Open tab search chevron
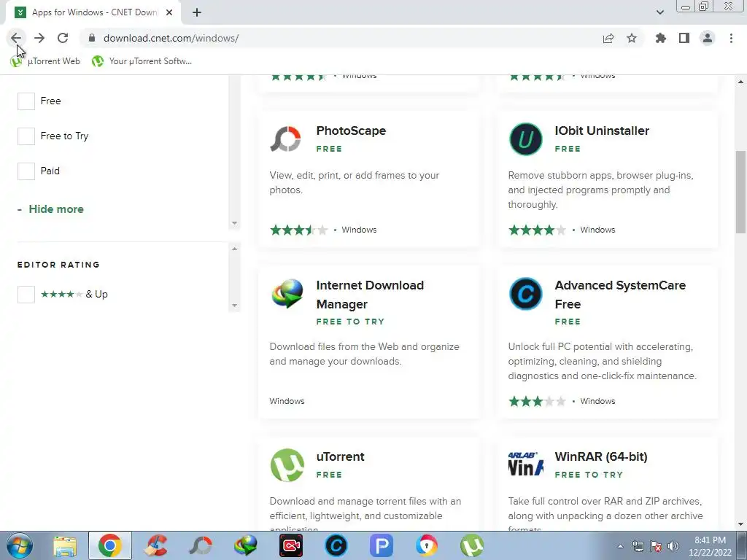This screenshot has height=560, width=747. pos(659,12)
